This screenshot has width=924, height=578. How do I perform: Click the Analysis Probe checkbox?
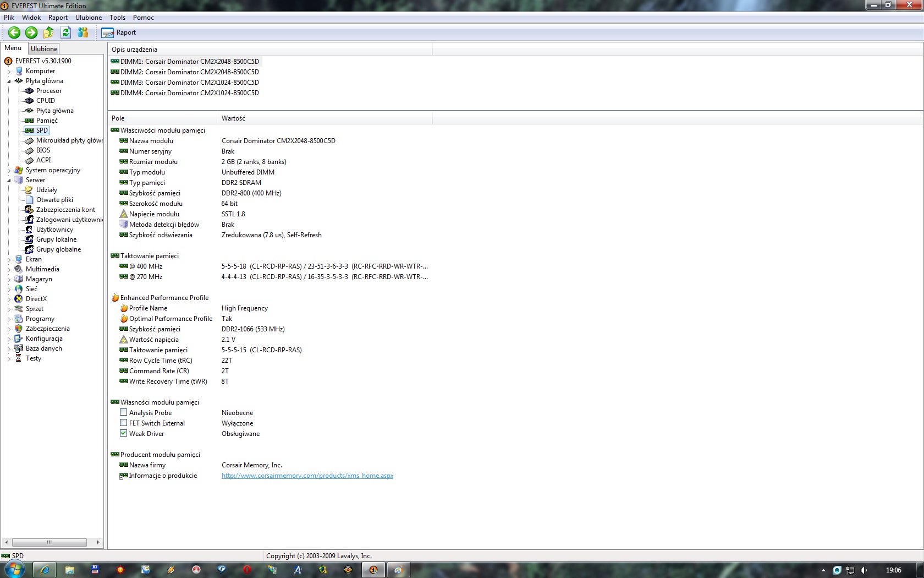point(124,412)
